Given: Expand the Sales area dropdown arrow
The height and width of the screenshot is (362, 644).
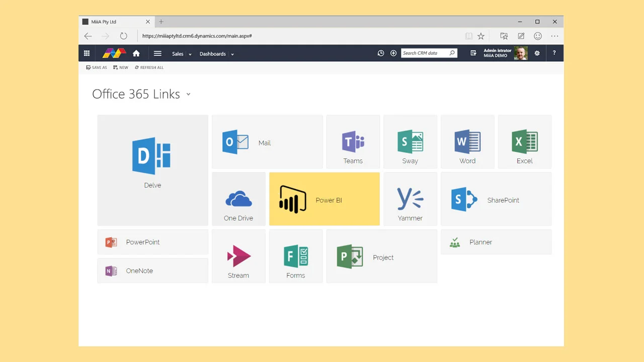Looking at the screenshot, I should pos(190,54).
